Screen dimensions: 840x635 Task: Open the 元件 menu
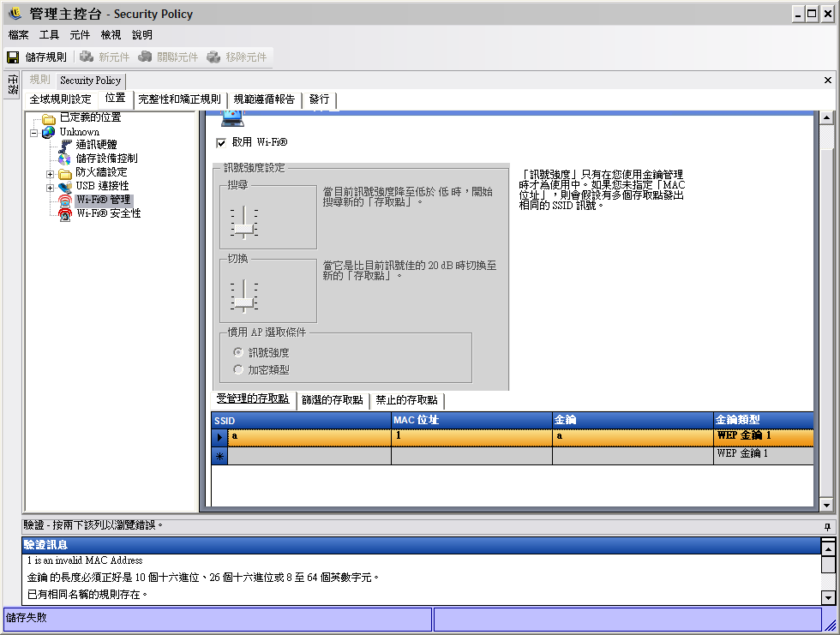[80, 35]
